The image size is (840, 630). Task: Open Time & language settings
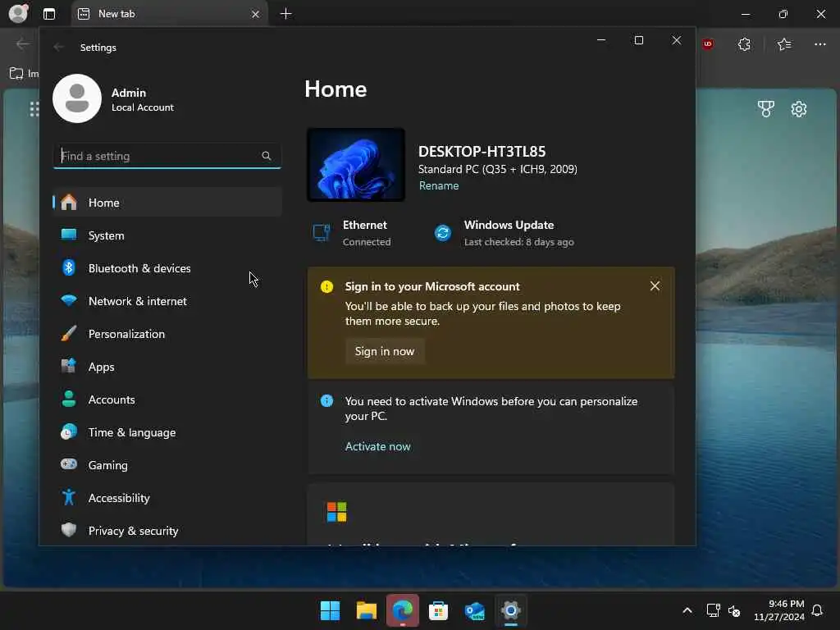coord(167,432)
